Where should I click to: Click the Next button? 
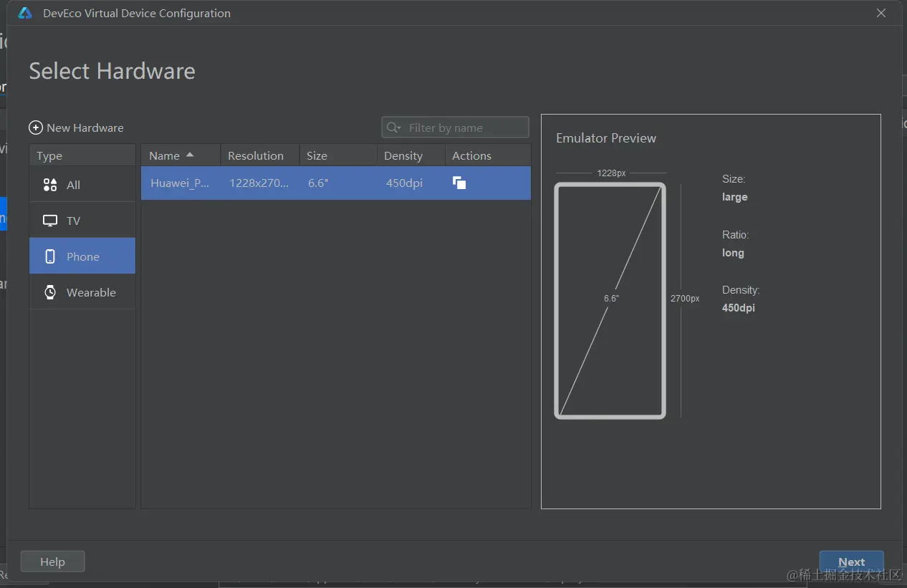point(851,562)
